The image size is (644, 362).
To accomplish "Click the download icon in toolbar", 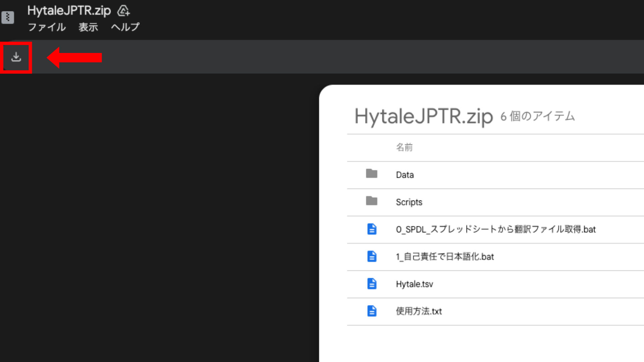I will (16, 57).
